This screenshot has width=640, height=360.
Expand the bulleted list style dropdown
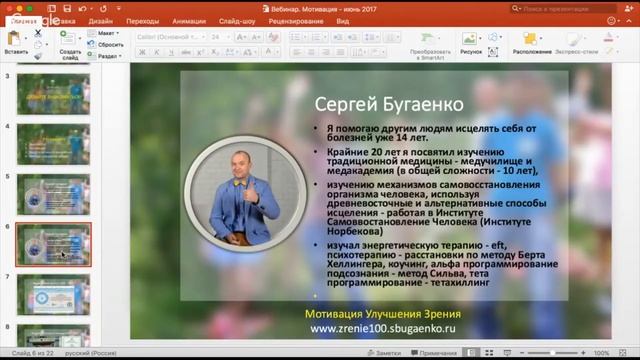pyautogui.click(x=304, y=38)
